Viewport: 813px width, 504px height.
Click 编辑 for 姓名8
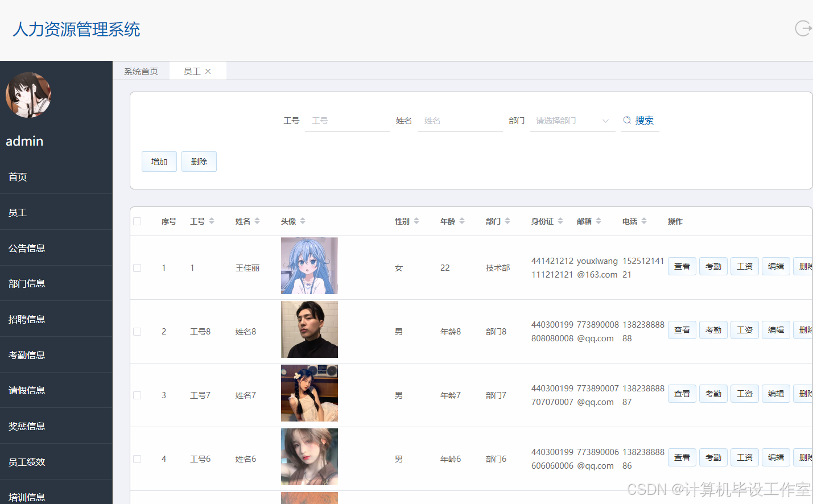pos(776,330)
